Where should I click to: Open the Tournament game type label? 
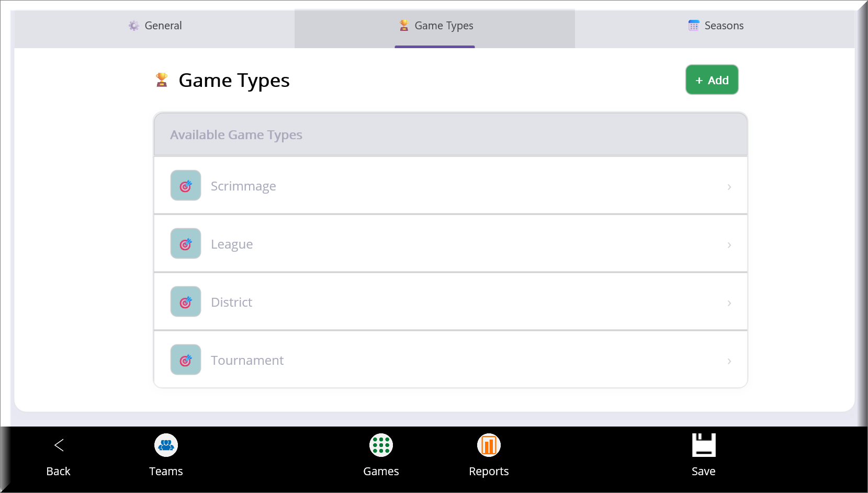(x=247, y=361)
